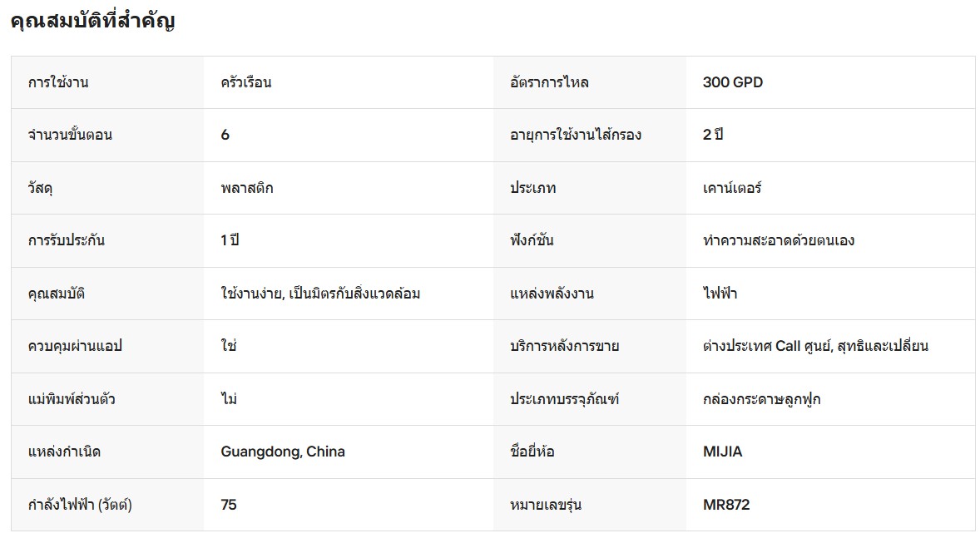
Task: Click the คุณสมบัติที่สำคัญ heading
Action: pyautogui.click(x=92, y=20)
